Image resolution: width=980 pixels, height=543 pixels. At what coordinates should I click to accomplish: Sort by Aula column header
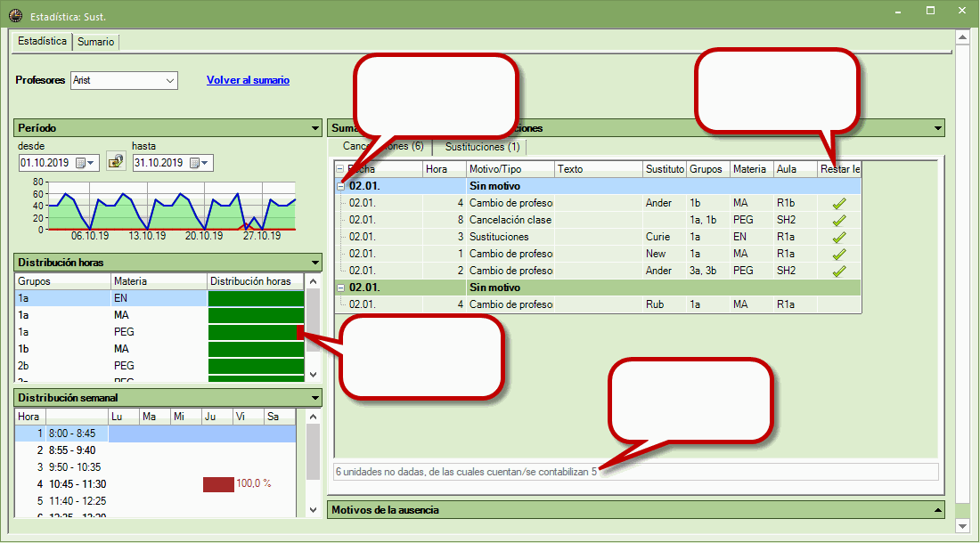point(796,169)
